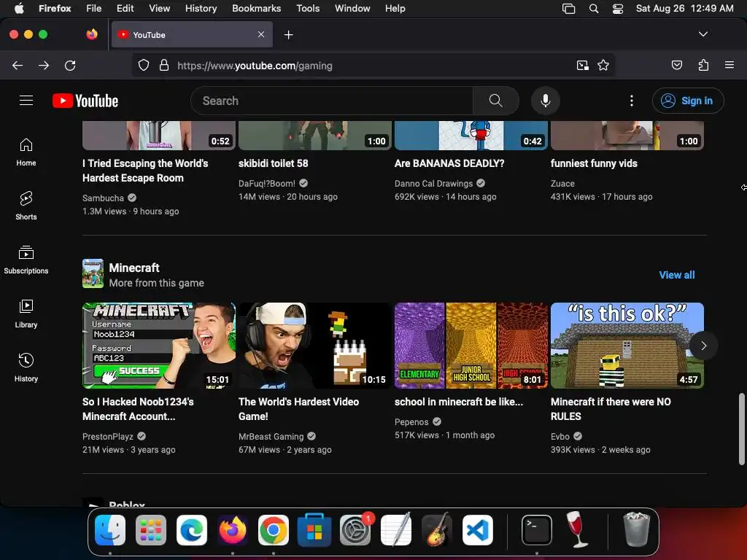This screenshot has height=560, width=747.
Task: Open PrestonPlayz channel link
Action: [108, 436]
